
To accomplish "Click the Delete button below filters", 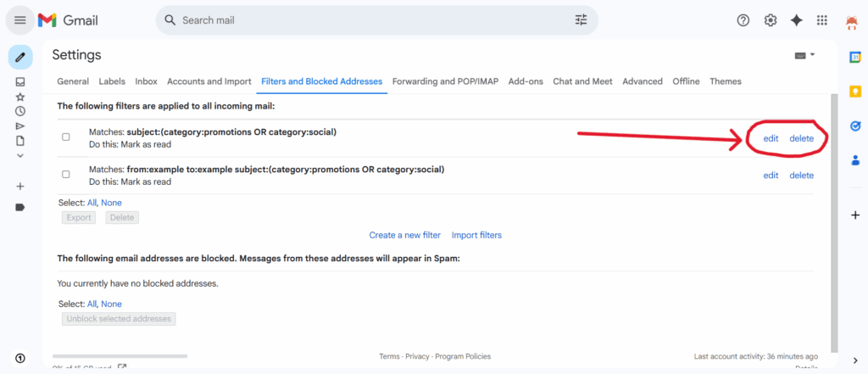I will tap(122, 218).
